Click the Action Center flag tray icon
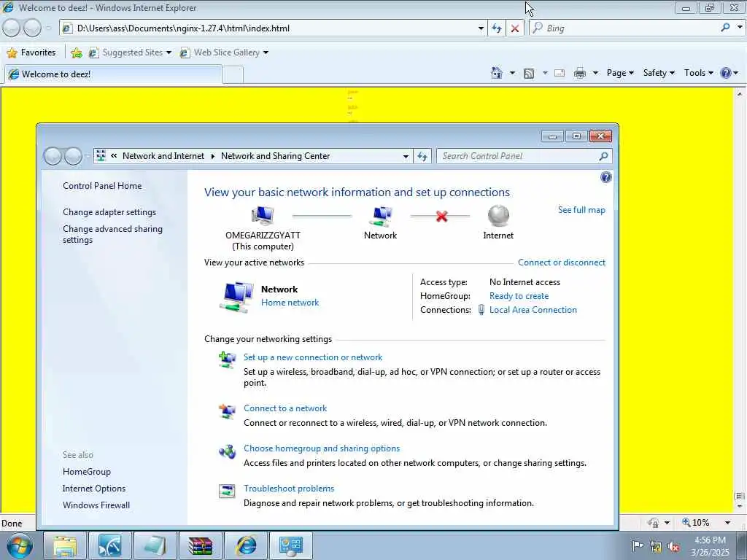Screen dimensions: 747x560 (x=637, y=545)
